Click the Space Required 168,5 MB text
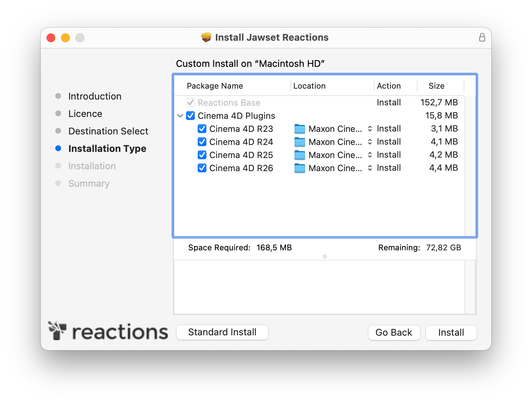This screenshot has height=404, width=532. coord(240,248)
